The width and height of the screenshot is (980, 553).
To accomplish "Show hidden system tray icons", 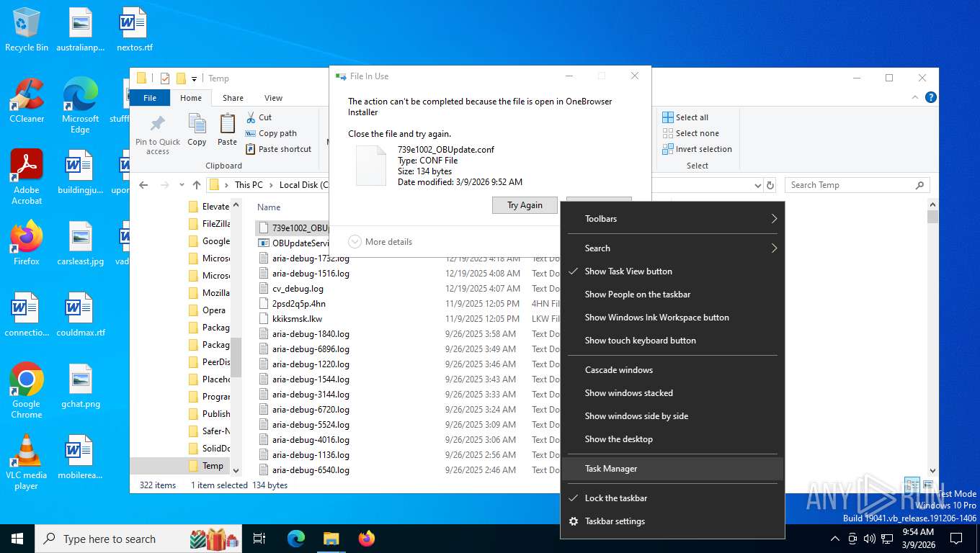I will tap(835, 539).
